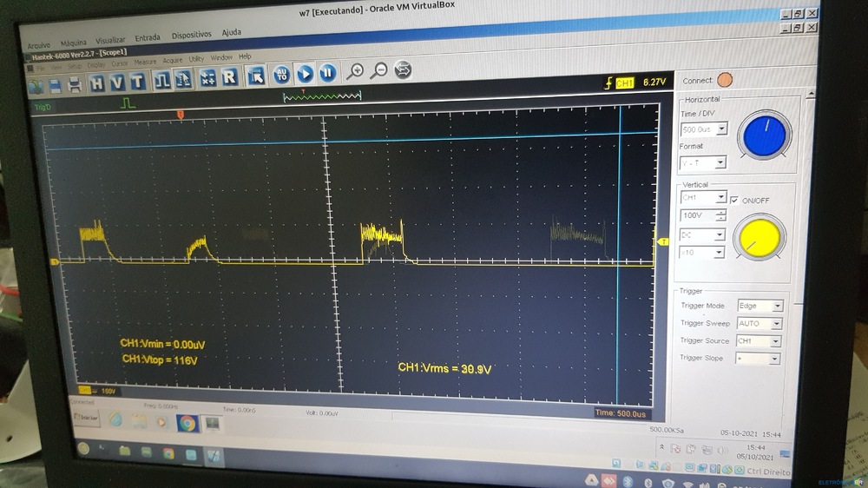Expand Trigger Source dropdown showing CH1

pos(775,341)
